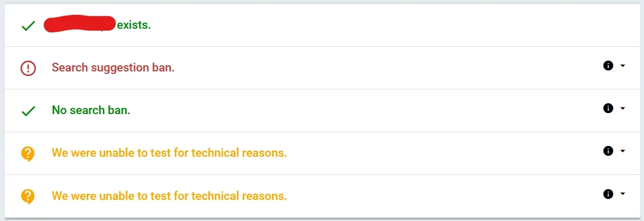Viewport: 644px width, 221px height.
Task: Open info icon for No search ban
Action: [x=609, y=108]
